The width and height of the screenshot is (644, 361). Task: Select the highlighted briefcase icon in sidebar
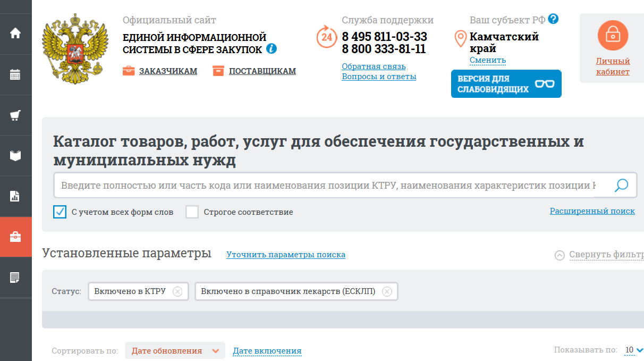(x=15, y=237)
